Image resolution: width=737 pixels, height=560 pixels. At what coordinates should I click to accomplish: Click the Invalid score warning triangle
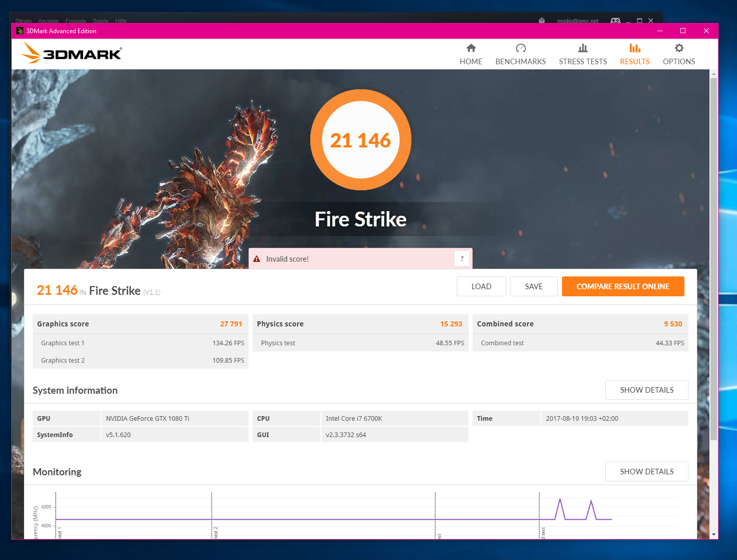point(257,259)
